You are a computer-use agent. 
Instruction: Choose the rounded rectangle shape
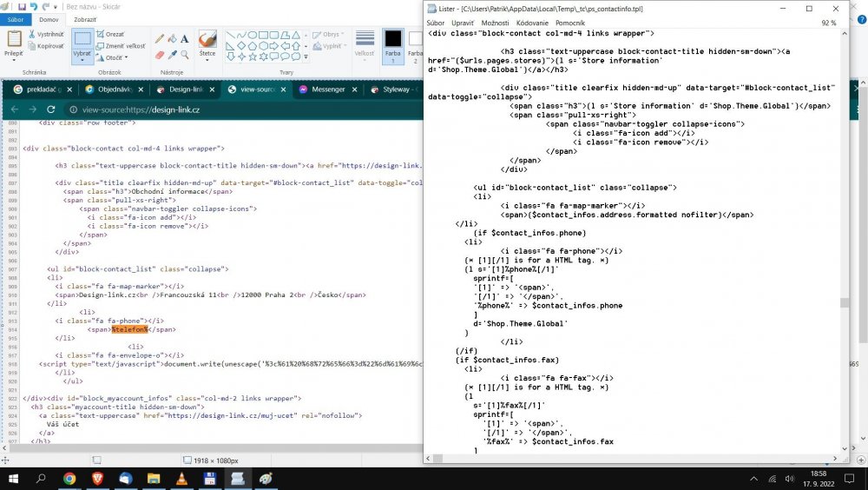[274, 35]
